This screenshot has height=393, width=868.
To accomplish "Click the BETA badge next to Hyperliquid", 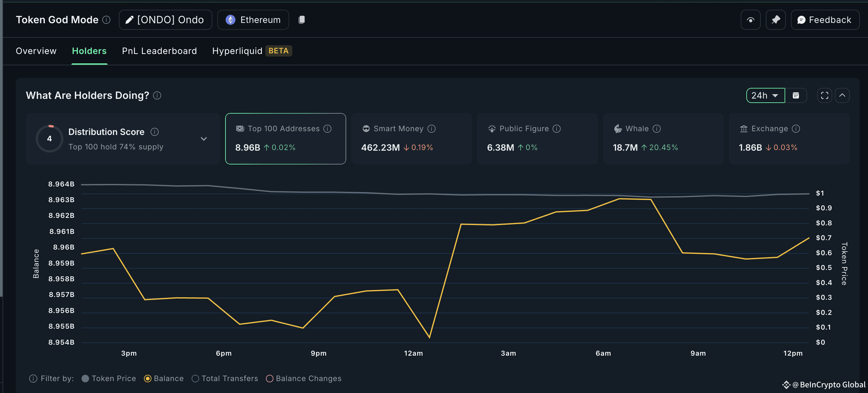I will click(278, 51).
